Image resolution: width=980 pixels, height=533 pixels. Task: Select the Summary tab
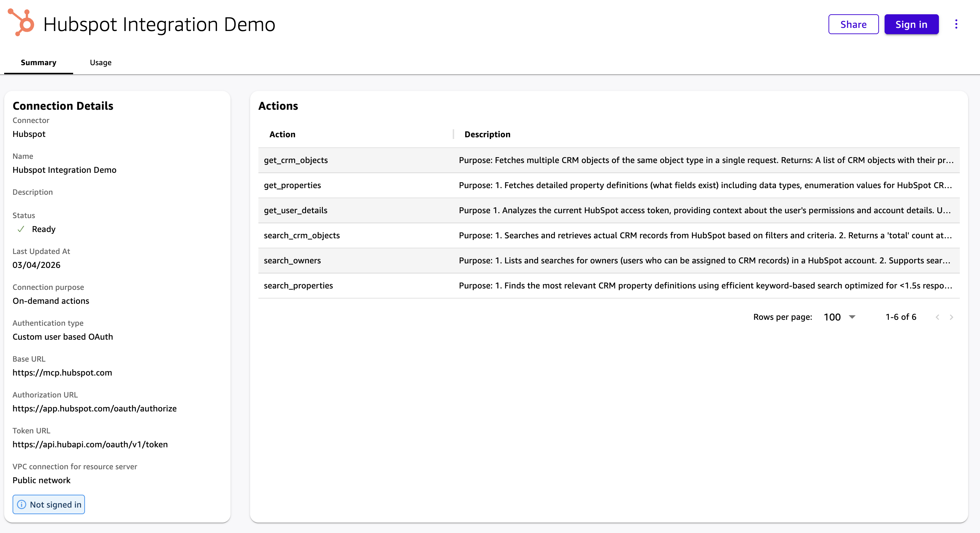tap(38, 62)
